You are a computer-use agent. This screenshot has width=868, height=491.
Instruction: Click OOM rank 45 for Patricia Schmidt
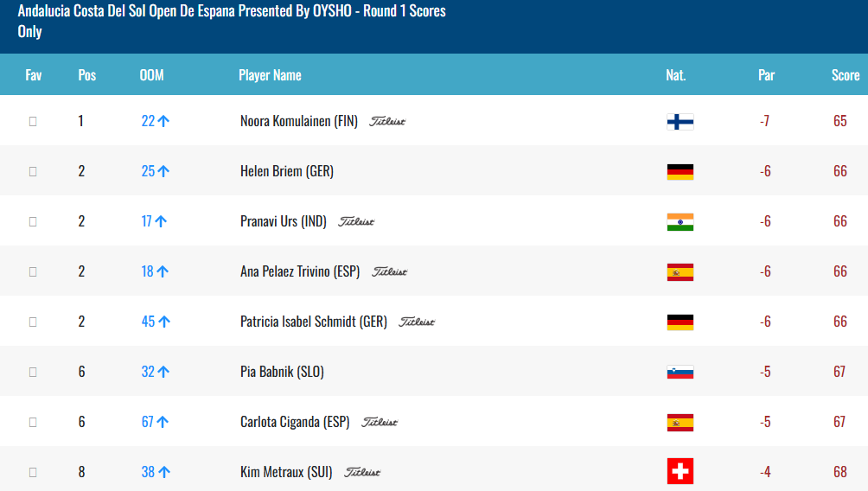click(149, 322)
